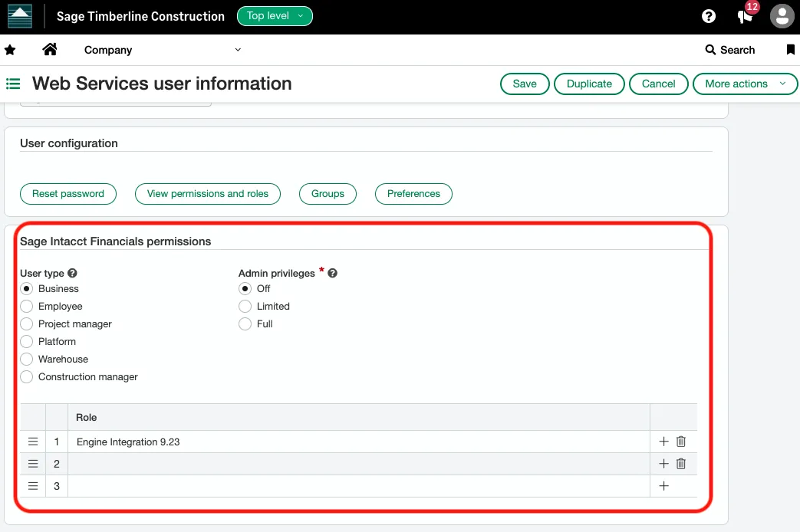
Task: Open the More actions dropdown
Action: (x=745, y=84)
